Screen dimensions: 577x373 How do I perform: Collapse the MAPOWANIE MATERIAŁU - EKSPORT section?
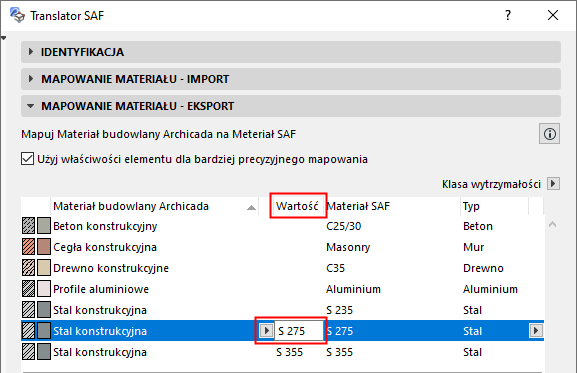coord(291,106)
